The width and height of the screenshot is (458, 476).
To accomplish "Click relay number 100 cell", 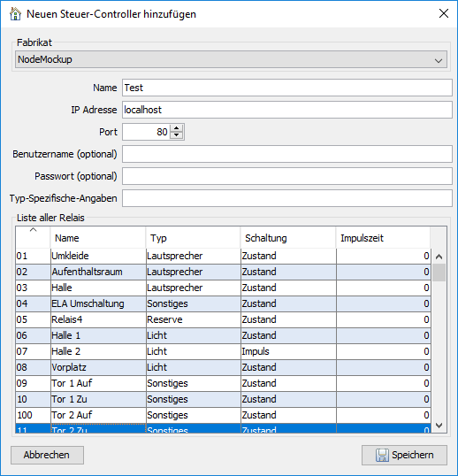I will tap(33, 415).
